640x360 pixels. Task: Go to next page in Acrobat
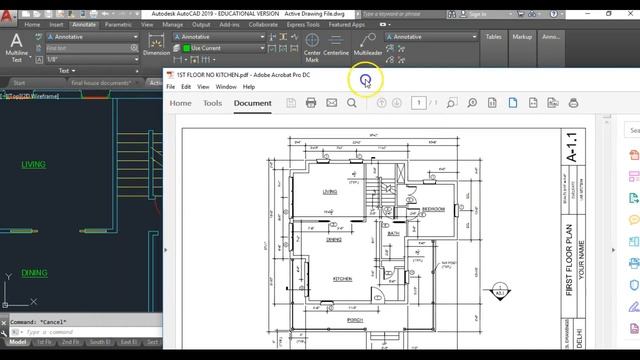click(396, 103)
